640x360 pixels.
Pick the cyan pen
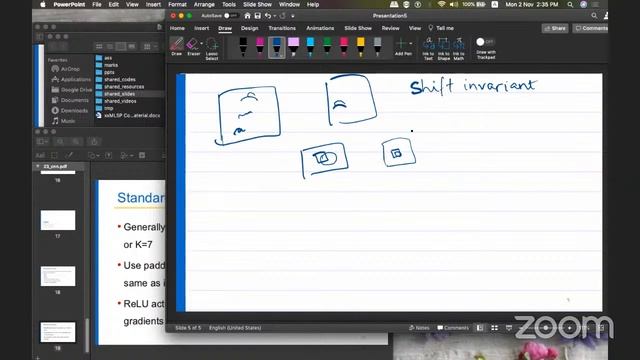tap(310, 46)
